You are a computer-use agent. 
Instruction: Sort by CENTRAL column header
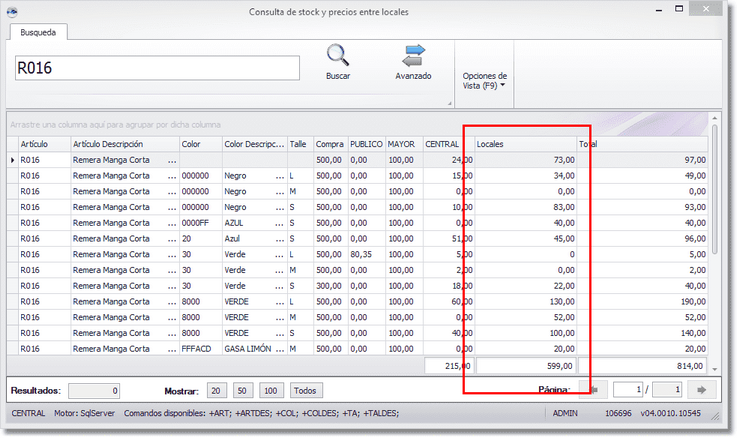point(448,144)
